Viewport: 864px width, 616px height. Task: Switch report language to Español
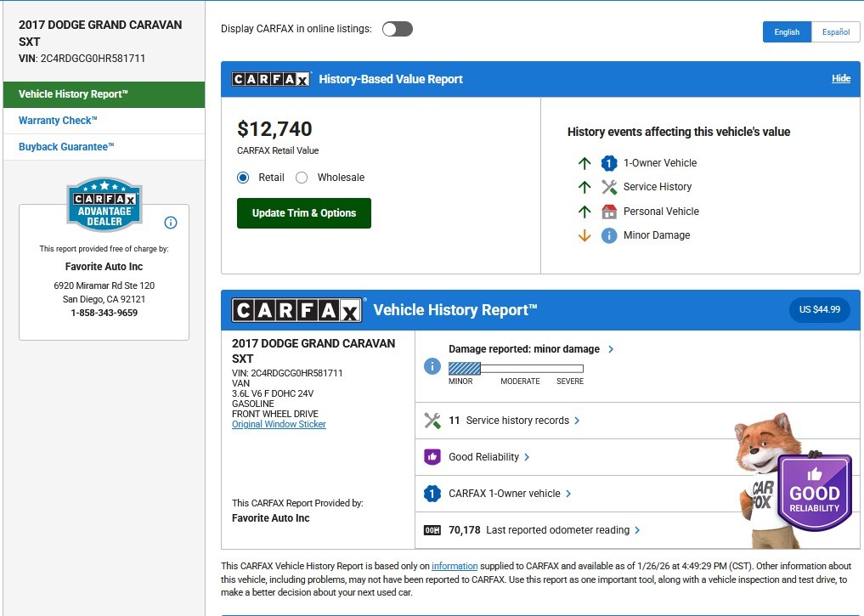835,32
